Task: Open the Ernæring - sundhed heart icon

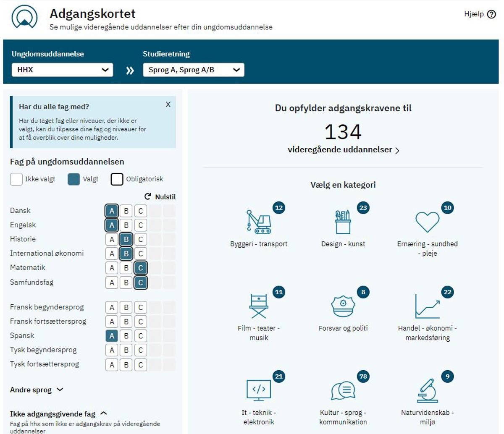Action: click(427, 222)
